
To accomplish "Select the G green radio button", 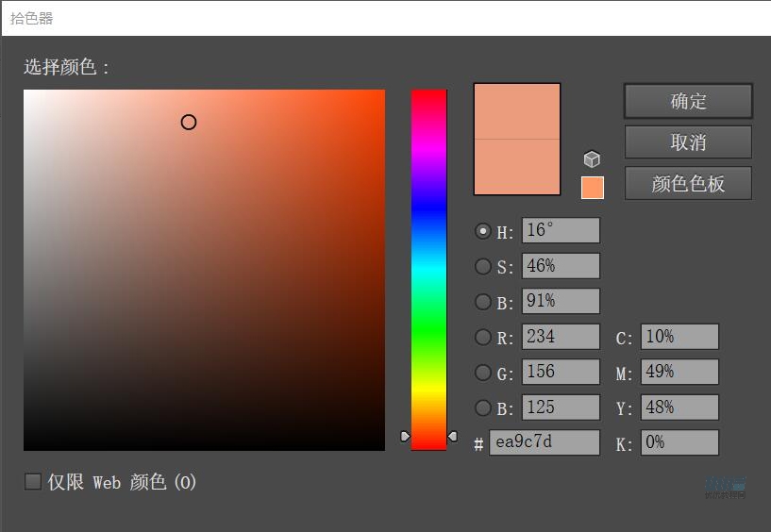I will click(483, 373).
